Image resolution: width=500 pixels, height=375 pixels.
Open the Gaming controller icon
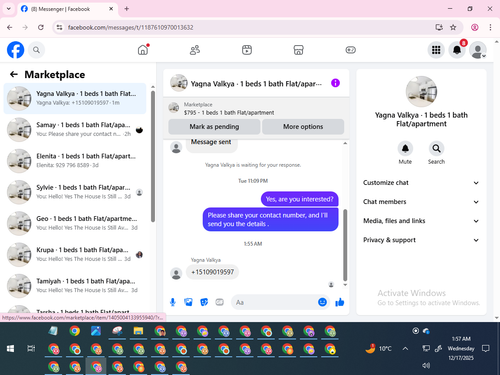pos(350,50)
